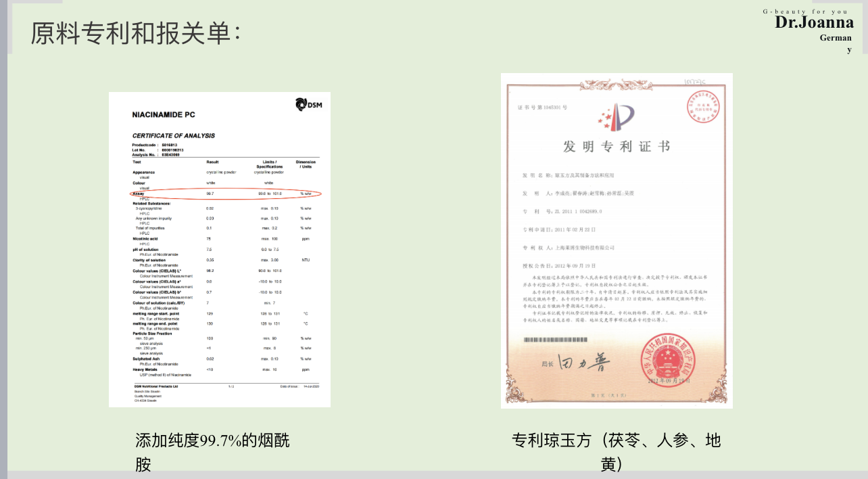868x479 pixels.
Task: Click the round red stamp at certificate top-right
Action: [x=704, y=106]
